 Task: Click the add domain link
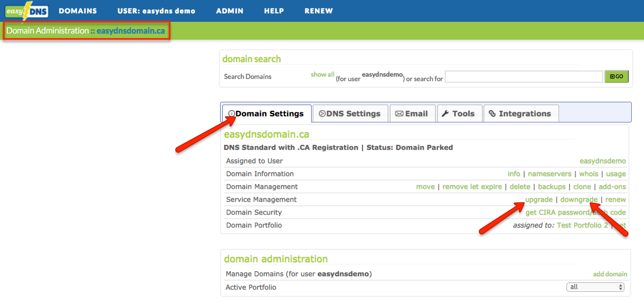point(610,274)
